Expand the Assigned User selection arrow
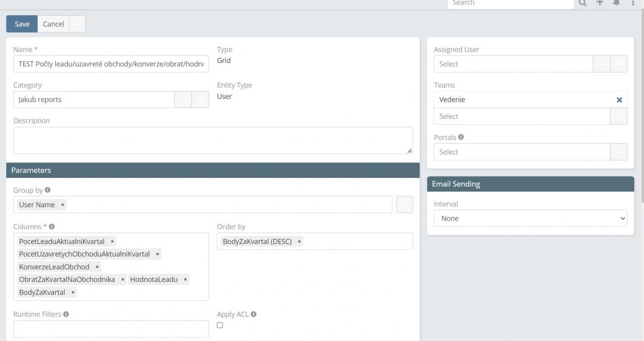Screen dimensions: 644x341 pos(601,64)
